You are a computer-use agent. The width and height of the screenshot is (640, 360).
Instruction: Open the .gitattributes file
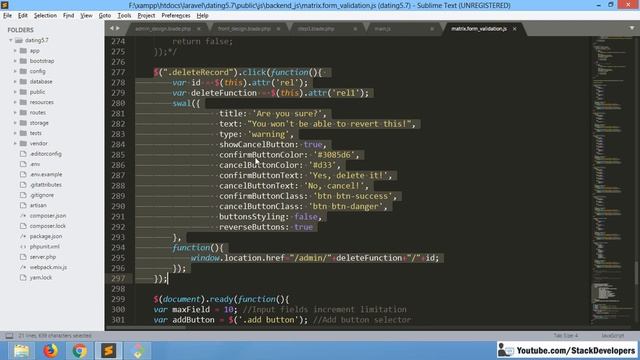45,184
